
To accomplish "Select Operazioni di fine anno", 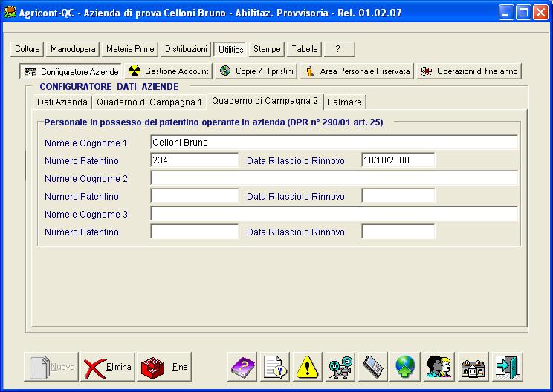I will coord(469,71).
